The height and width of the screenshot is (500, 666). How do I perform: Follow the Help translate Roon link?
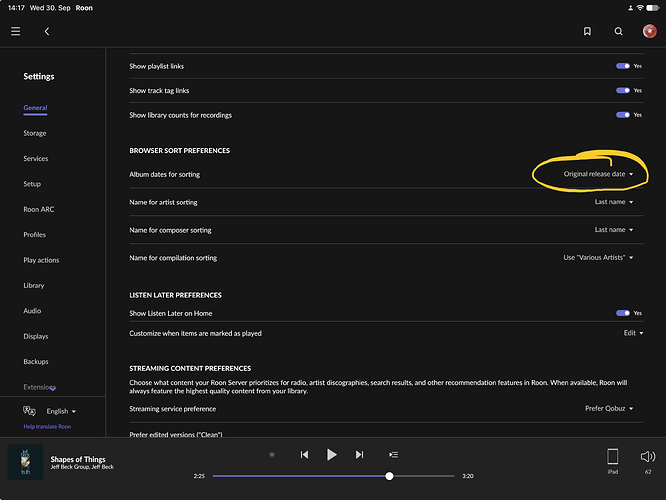(47, 427)
